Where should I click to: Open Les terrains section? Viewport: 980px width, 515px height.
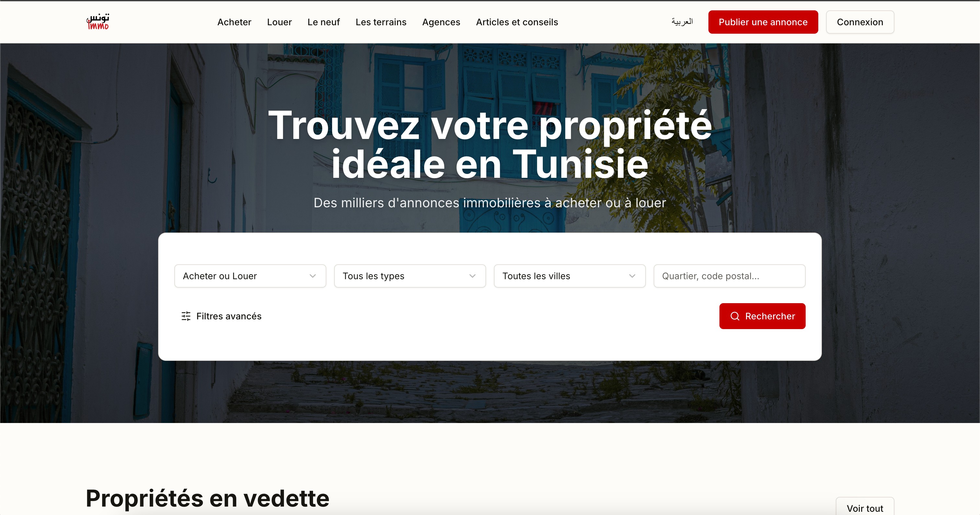point(381,22)
